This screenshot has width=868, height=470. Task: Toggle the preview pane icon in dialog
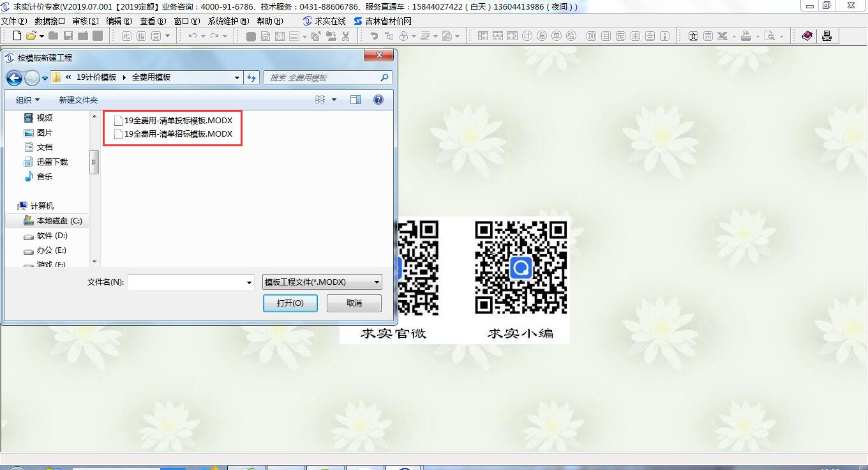(x=355, y=100)
